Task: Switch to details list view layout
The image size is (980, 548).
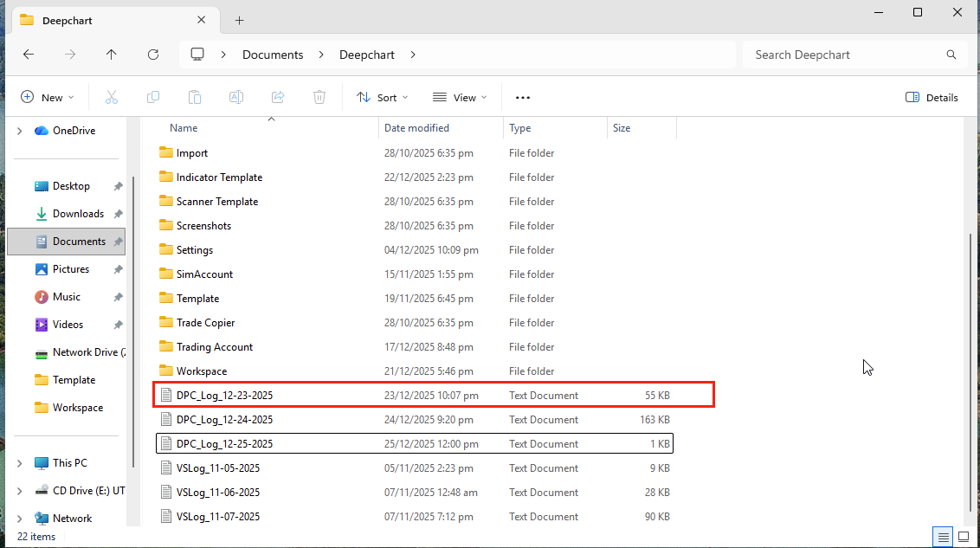Action: point(944,536)
